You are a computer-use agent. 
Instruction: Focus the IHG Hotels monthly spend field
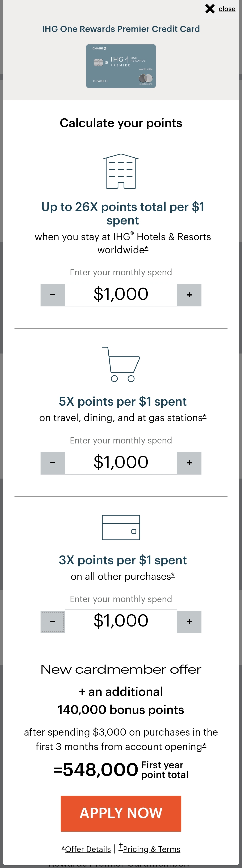point(121,294)
